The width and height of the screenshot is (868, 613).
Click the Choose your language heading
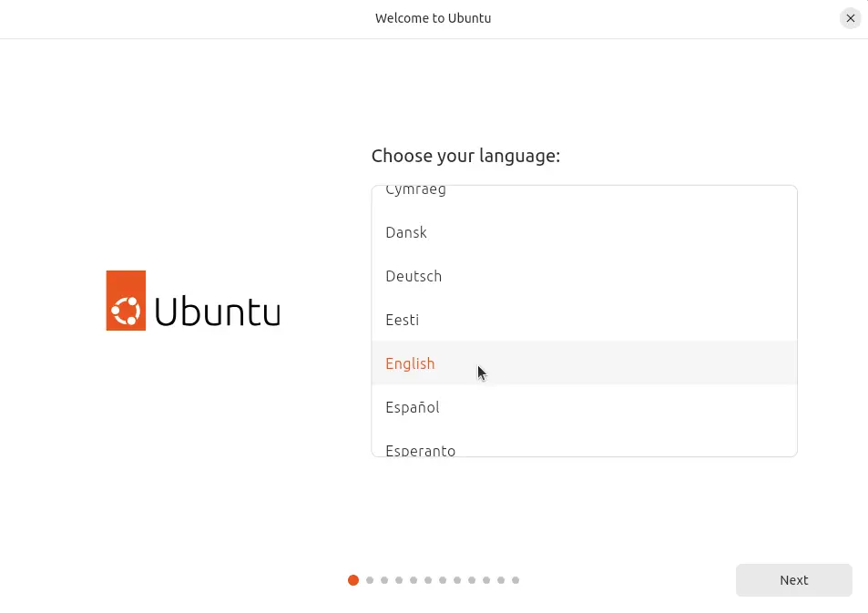pos(465,156)
